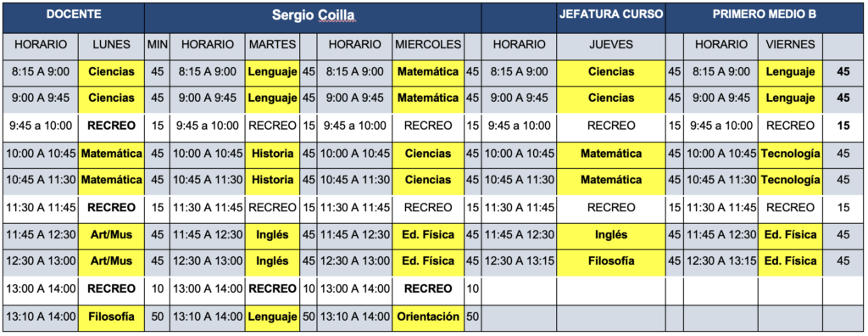The width and height of the screenshot is (868, 336).
Task: Select the LUNES column heading
Action: pyautogui.click(x=111, y=45)
